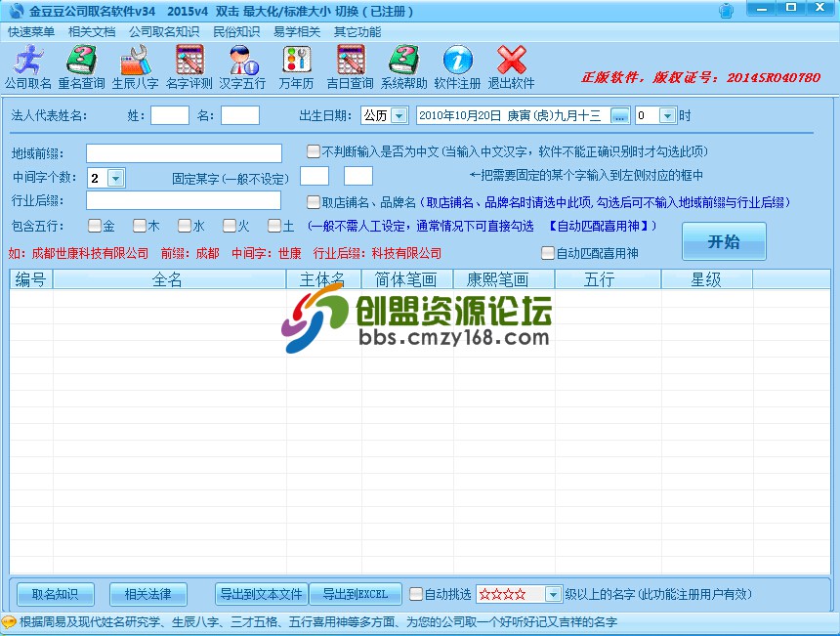Click the shirt skin icon in title bar
The height and width of the screenshot is (636, 840).
point(726,11)
